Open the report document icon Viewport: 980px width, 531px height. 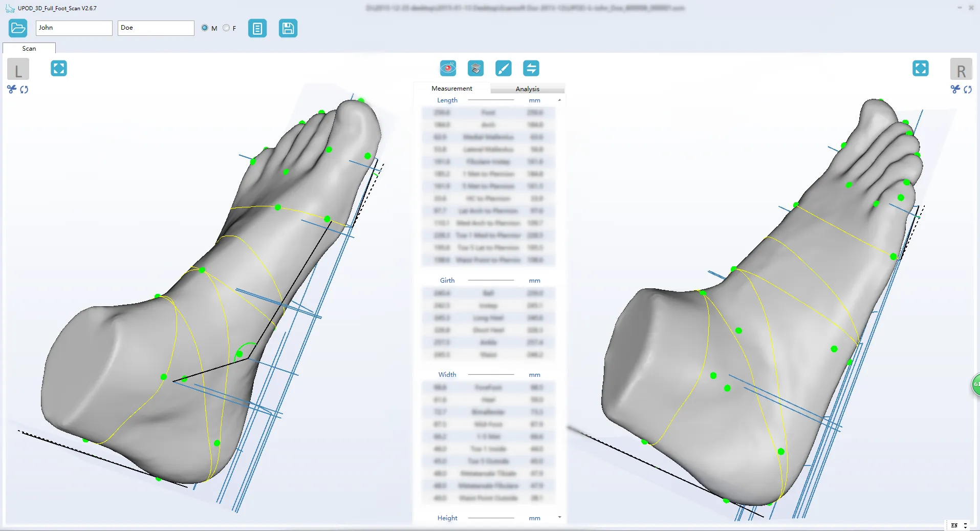(257, 28)
